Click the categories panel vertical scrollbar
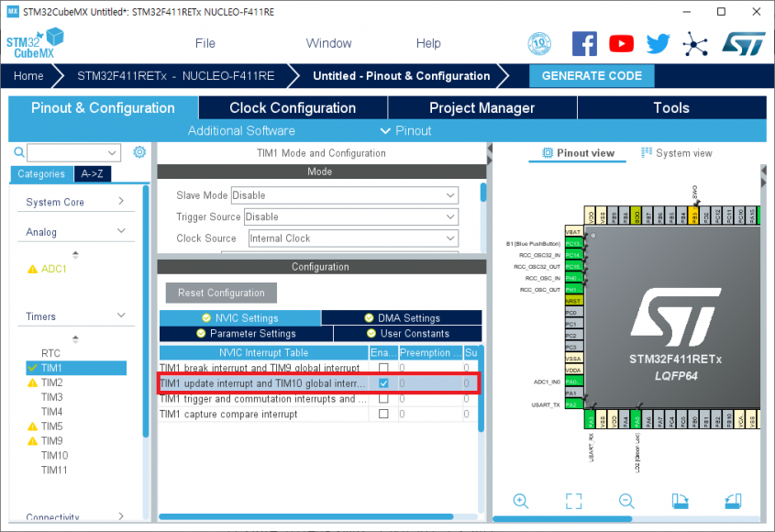Screen dimensions: 775x532 [x=146, y=311]
